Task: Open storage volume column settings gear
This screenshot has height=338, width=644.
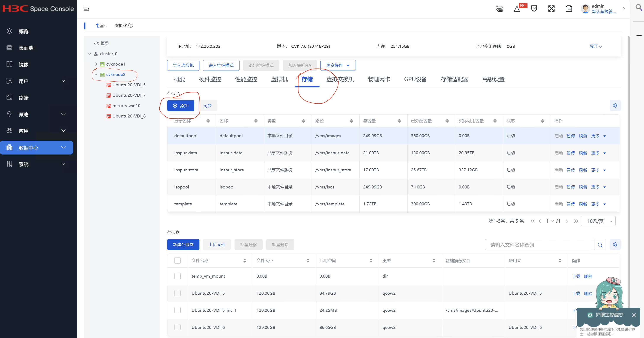Action: pyautogui.click(x=615, y=244)
